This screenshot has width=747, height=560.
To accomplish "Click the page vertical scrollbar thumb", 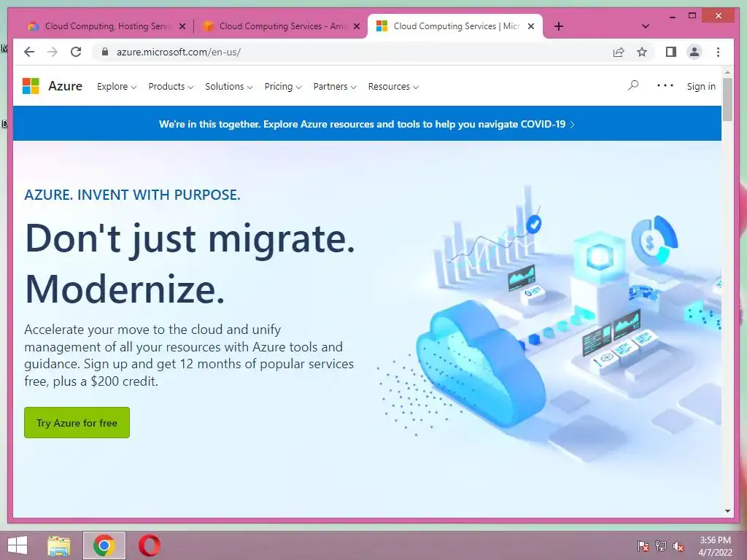I will (x=727, y=99).
